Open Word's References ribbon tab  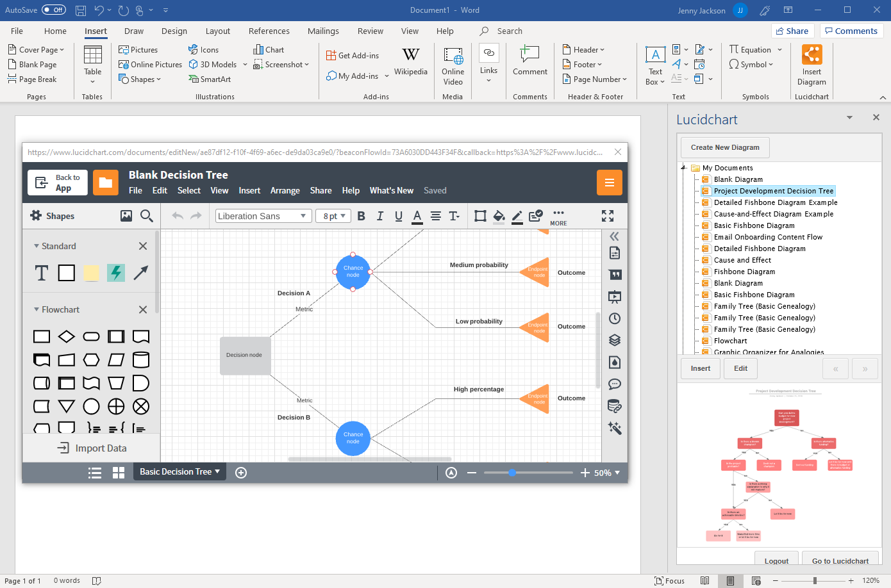pyautogui.click(x=269, y=30)
